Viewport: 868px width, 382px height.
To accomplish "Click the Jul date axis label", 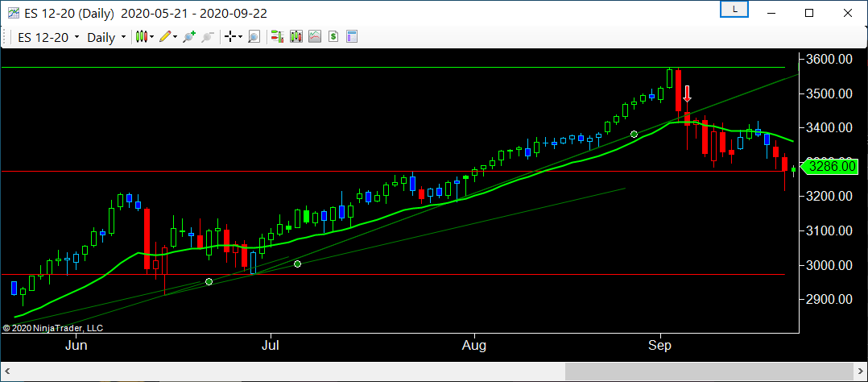I will [271, 346].
